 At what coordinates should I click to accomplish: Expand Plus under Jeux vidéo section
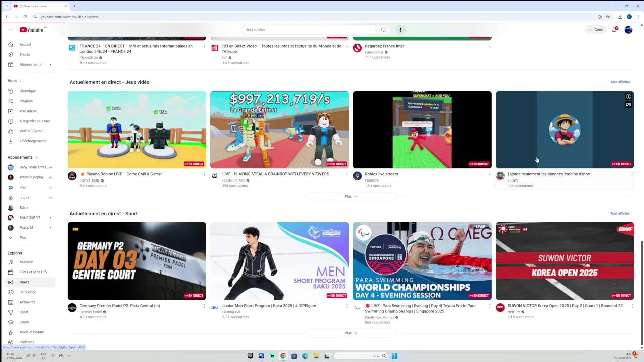(351, 196)
